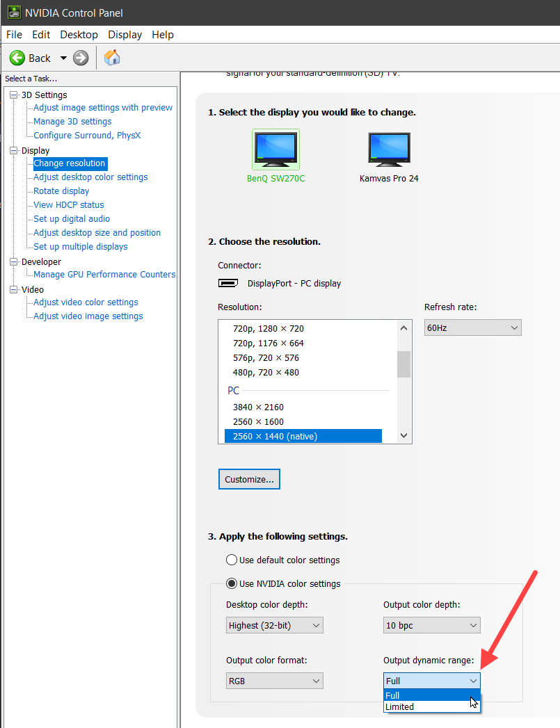Open the Back history dropdown arrow
Viewport: 560px width, 728px height.
pyautogui.click(x=63, y=58)
